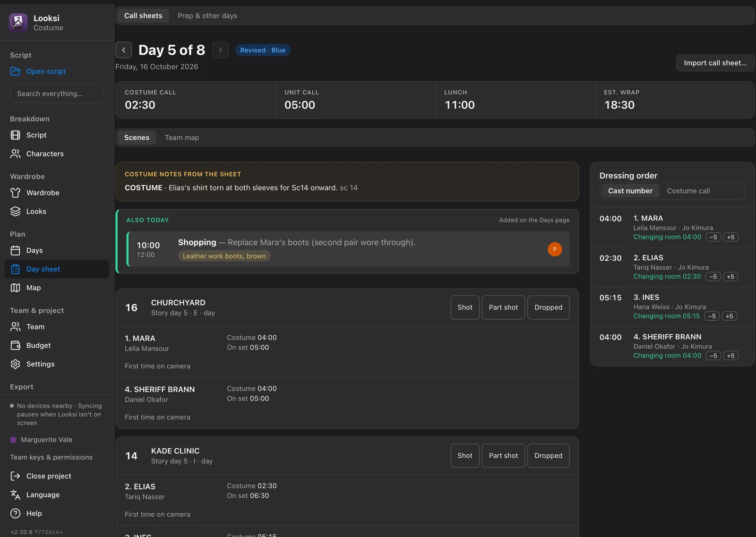The image size is (756, 537).
Task: Click the Team people icon
Action: (x=15, y=326)
